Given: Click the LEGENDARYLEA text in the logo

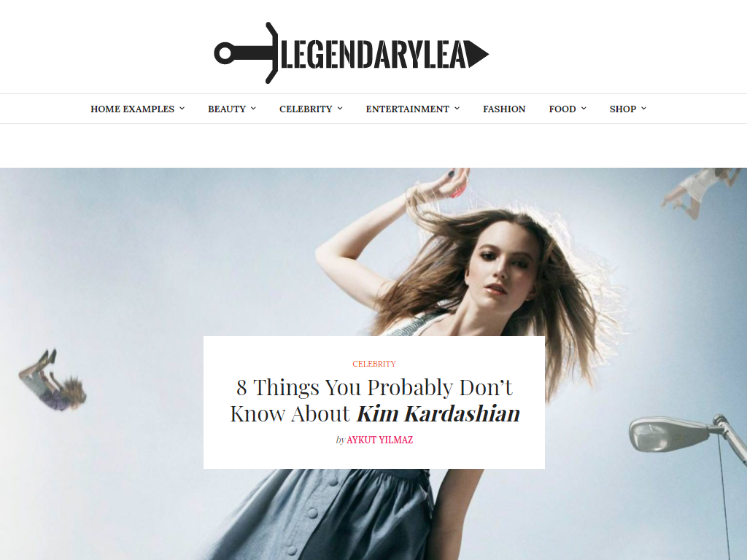Looking at the screenshot, I should [374, 55].
